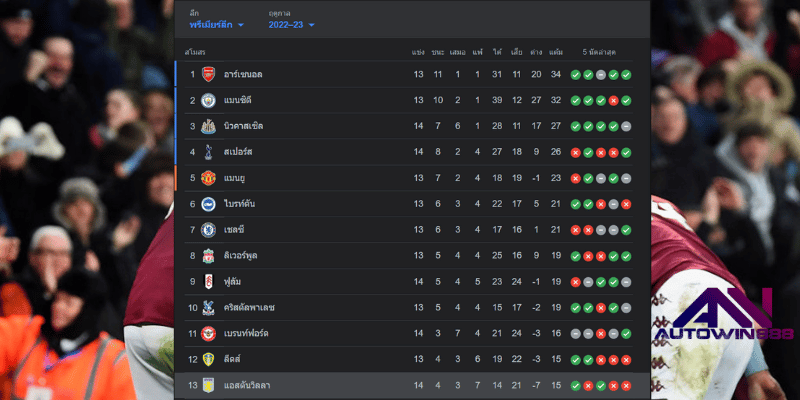Click Arsenal's latest match result indicator
Image resolution: width=800 pixels, height=400 pixels.
coord(626,74)
